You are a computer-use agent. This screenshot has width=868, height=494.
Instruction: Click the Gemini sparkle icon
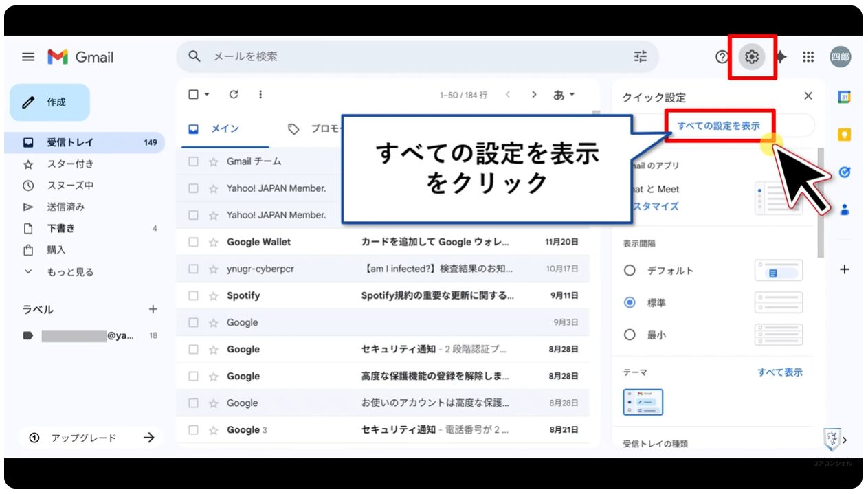pos(781,57)
